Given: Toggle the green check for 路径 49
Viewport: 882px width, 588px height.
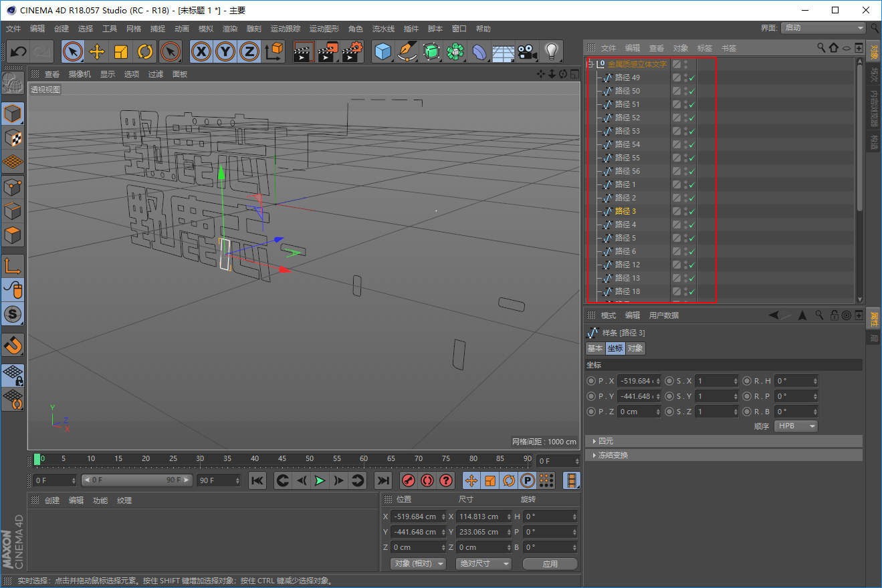Looking at the screenshot, I should [x=692, y=78].
